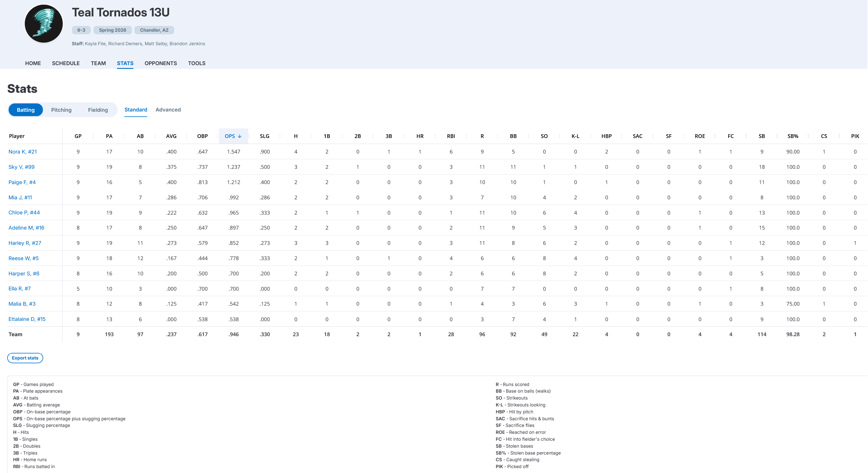Switch to the Pitching stats toggle
The image size is (868, 473).
pyautogui.click(x=61, y=110)
